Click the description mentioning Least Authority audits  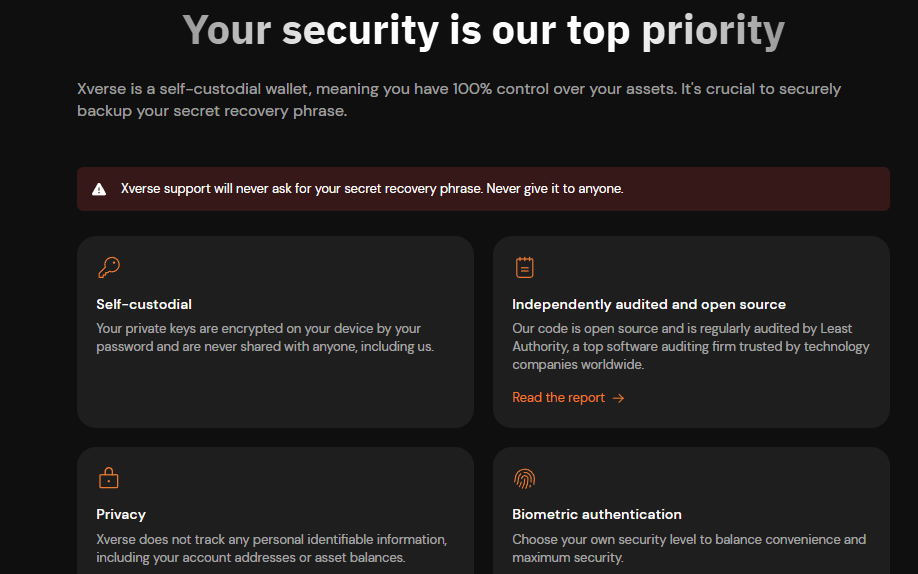pyautogui.click(x=690, y=346)
